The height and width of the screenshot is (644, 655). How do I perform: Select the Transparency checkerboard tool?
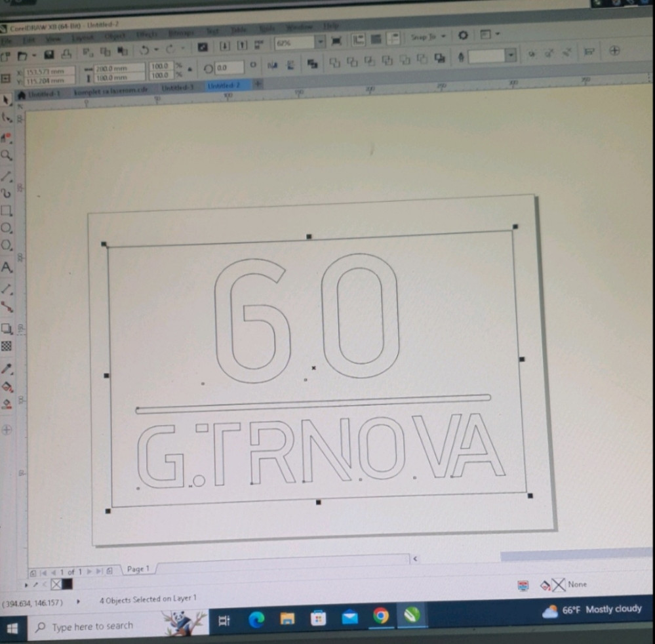pyautogui.click(x=7, y=346)
